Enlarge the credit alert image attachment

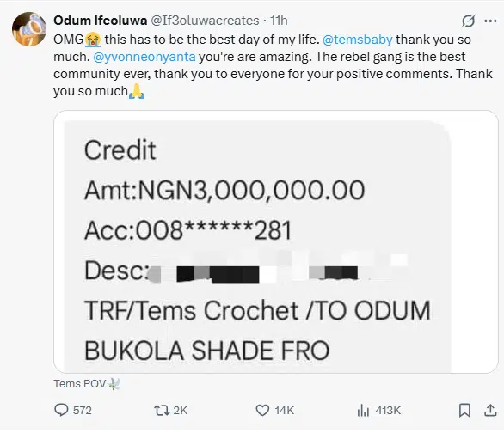[x=276, y=241]
